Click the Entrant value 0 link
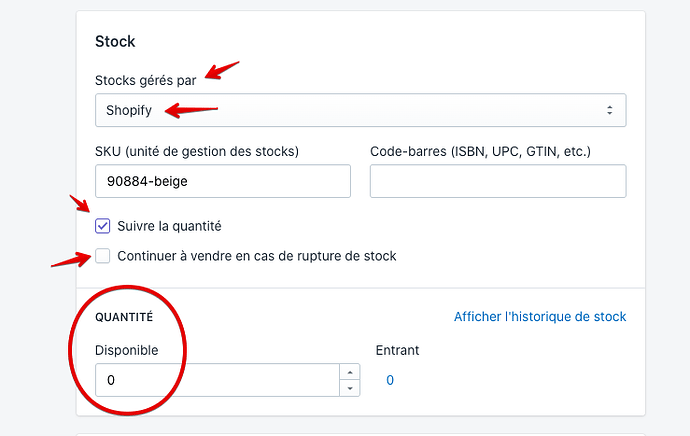 (x=390, y=380)
